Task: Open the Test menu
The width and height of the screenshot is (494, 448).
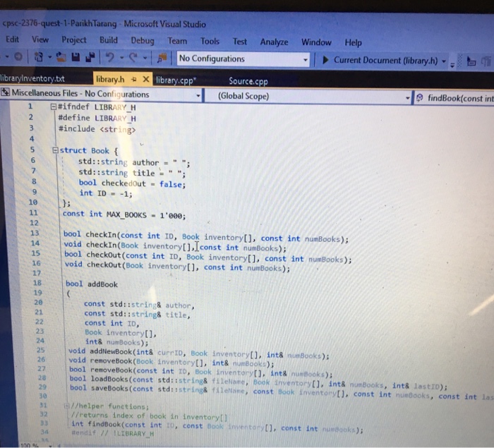Action: [x=239, y=42]
